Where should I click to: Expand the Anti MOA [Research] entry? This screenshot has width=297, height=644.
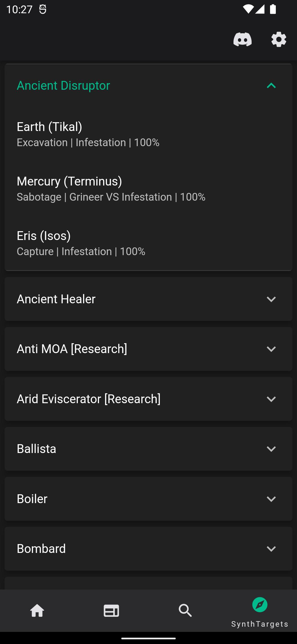click(x=271, y=349)
